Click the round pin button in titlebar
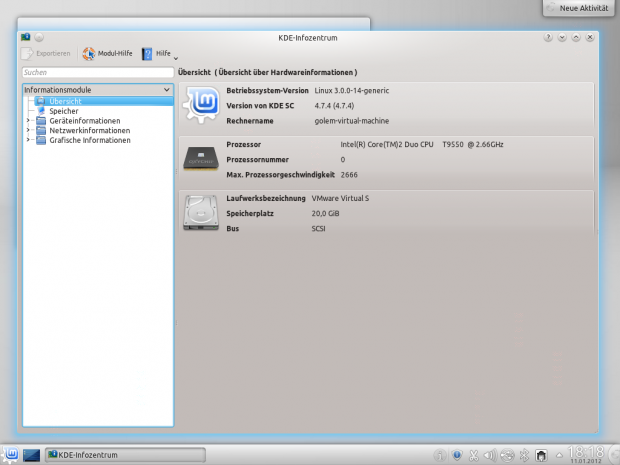This screenshot has height=465, width=620. tap(39, 37)
